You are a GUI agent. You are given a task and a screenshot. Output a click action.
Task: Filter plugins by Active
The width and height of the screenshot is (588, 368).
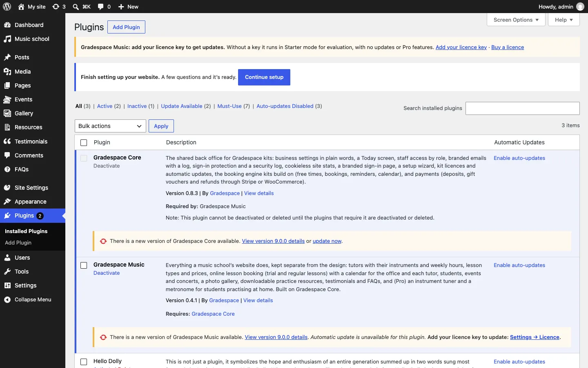(105, 106)
